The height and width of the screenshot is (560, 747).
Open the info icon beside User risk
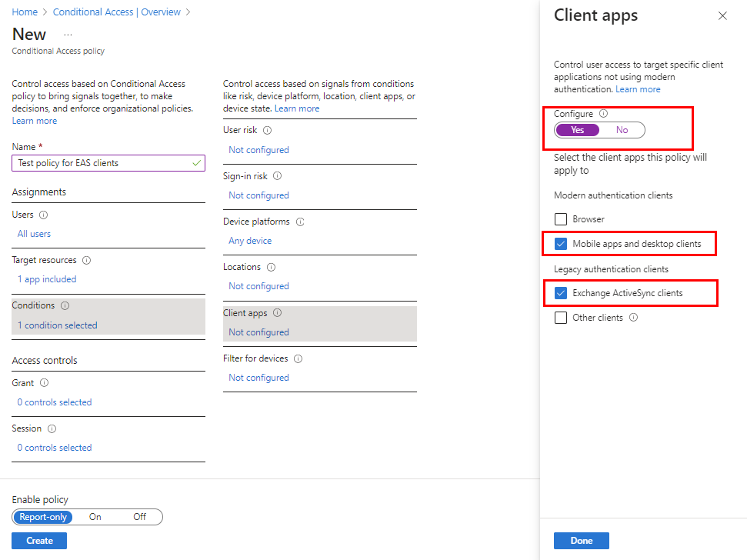point(267,130)
